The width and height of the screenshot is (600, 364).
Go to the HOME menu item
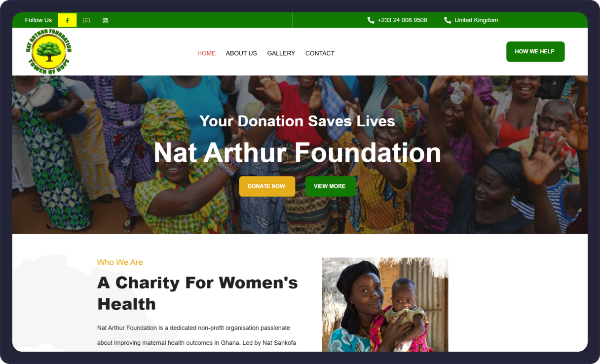tap(206, 53)
